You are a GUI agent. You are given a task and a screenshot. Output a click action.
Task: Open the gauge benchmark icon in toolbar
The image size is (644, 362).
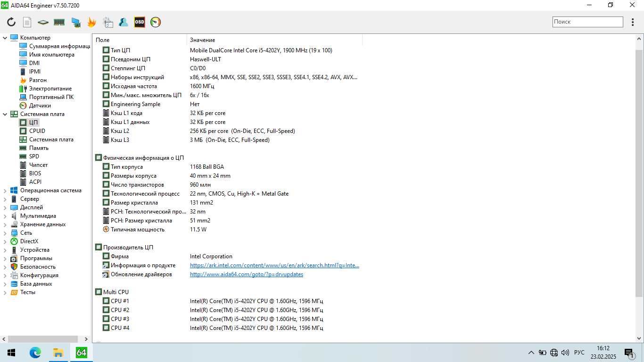pos(156,22)
